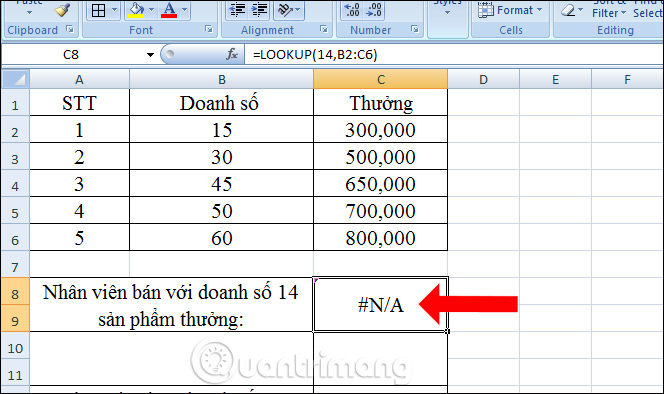The height and width of the screenshot is (394, 664).
Task: Select column B header
Action: [221, 79]
